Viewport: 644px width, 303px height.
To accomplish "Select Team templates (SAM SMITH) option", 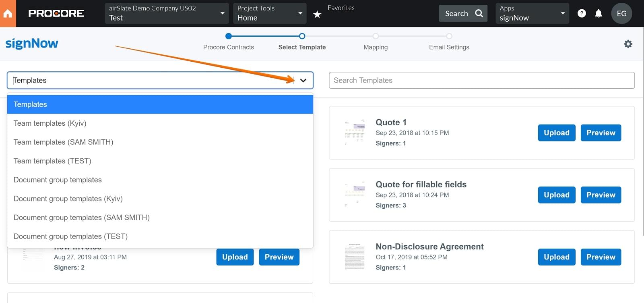I will [160, 142].
